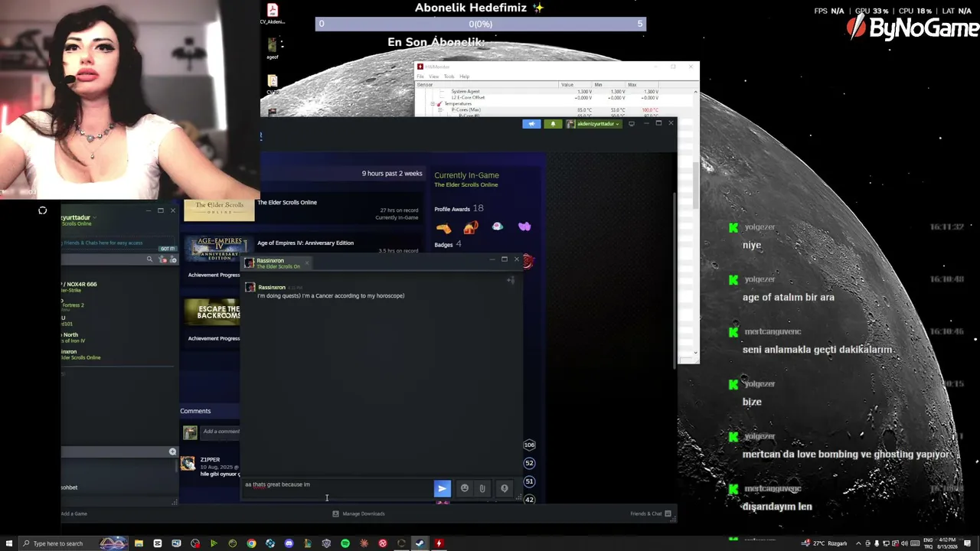Click the HWMonitor scrollbar up arrow

coord(695,92)
